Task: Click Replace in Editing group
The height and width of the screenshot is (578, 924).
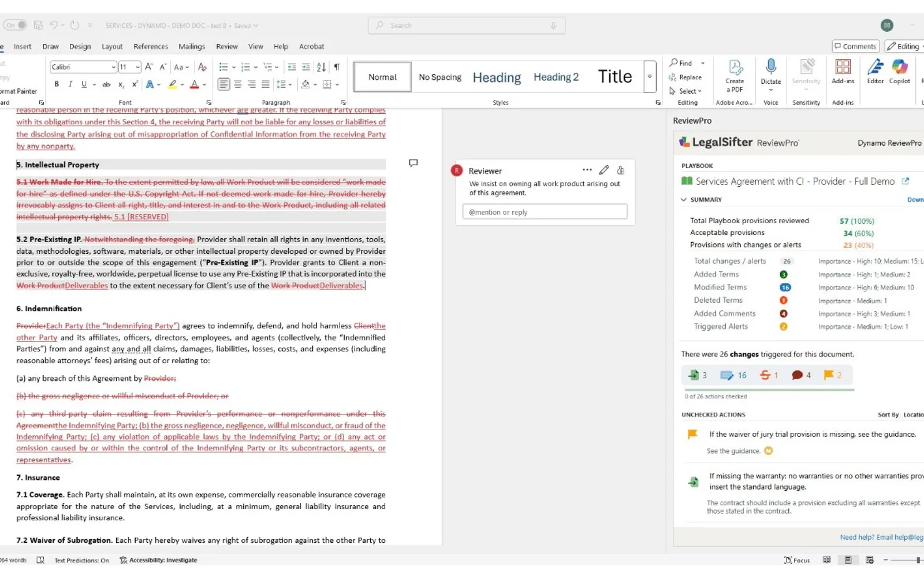Action: 685,77
